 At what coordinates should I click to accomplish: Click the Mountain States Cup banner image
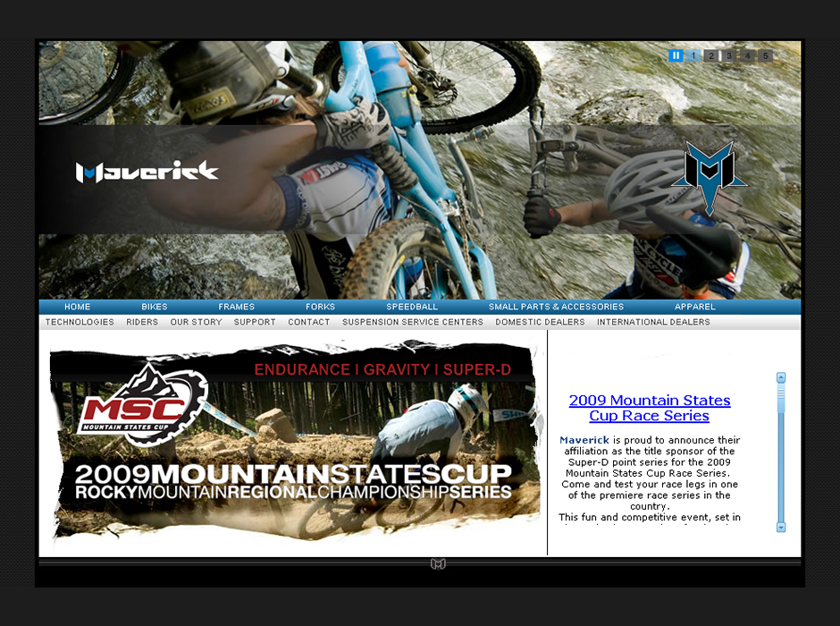click(295, 442)
